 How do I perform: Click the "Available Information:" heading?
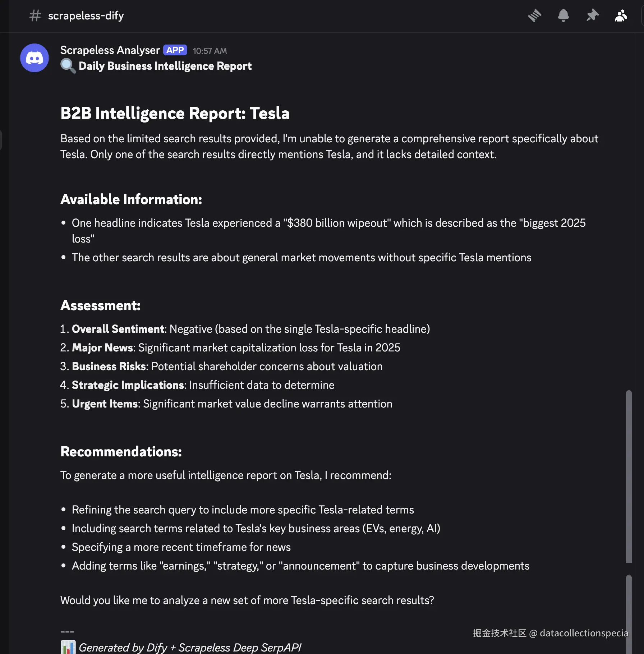131,199
